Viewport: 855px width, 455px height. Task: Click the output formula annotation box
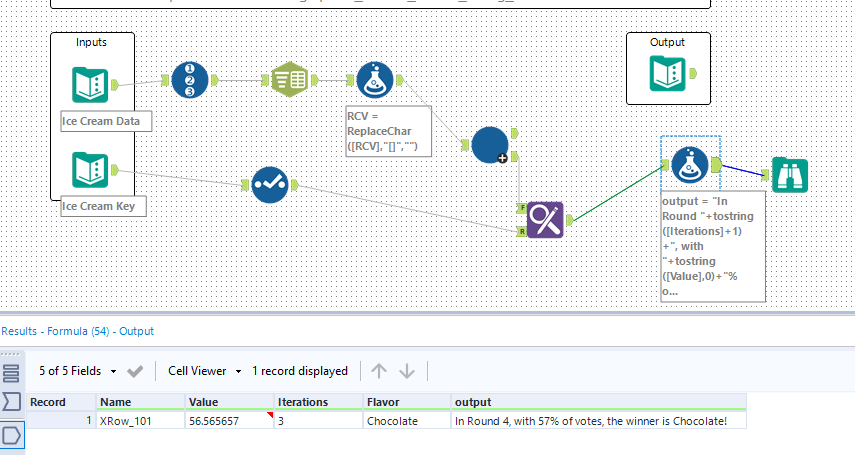click(713, 246)
